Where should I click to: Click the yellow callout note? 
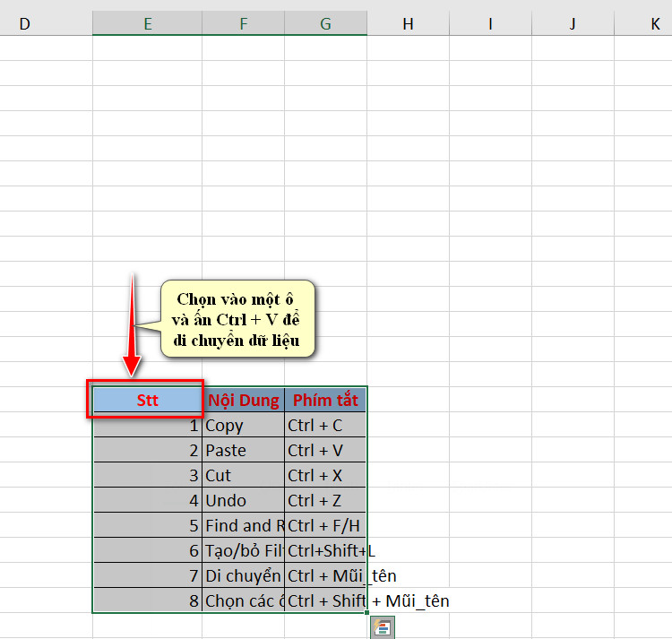pyautogui.click(x=237, y=319)
